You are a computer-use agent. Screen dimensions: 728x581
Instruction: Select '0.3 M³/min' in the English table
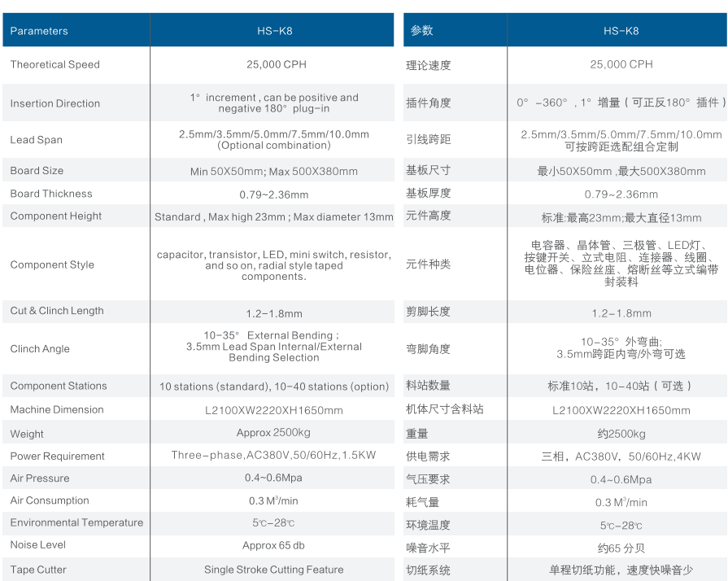pos(273,501)
